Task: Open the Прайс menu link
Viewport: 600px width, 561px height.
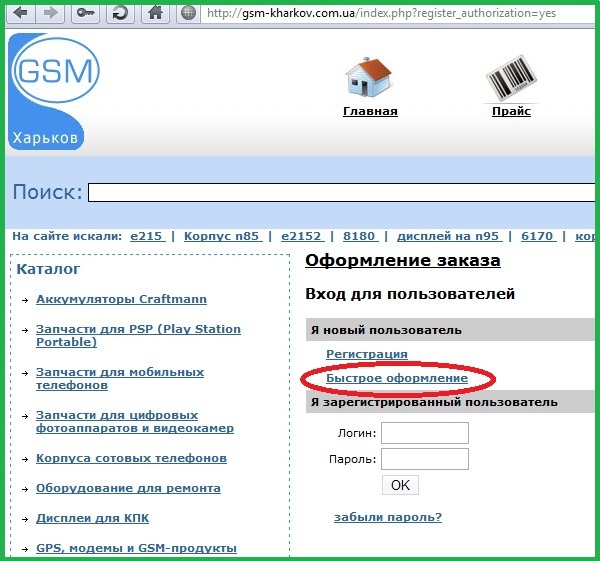Action: [511, 111]
